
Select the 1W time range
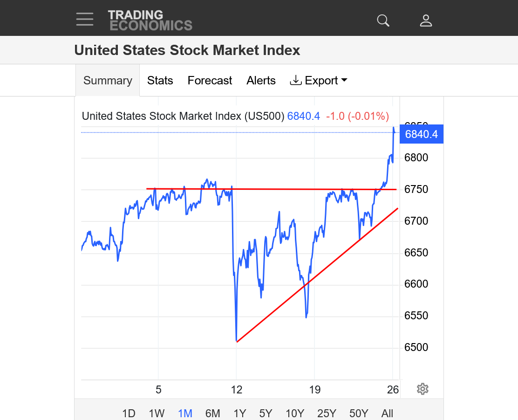coord(157,413)
